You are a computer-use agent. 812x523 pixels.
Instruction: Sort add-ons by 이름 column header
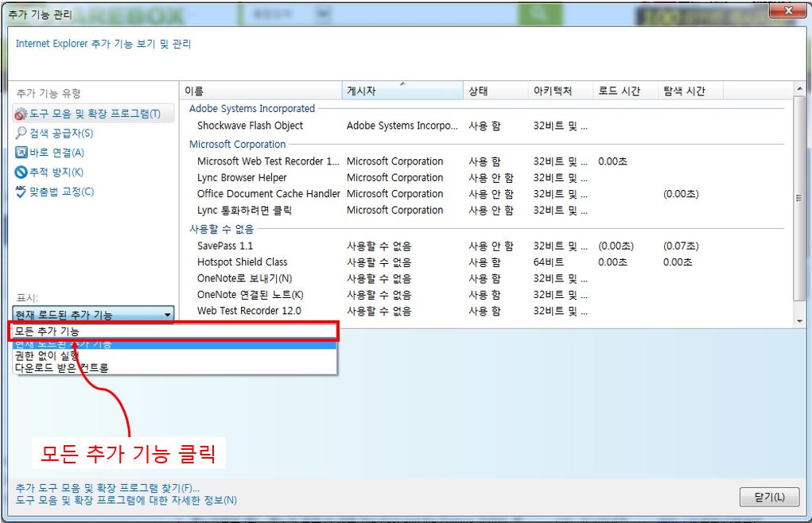click(x=261, y=91)
